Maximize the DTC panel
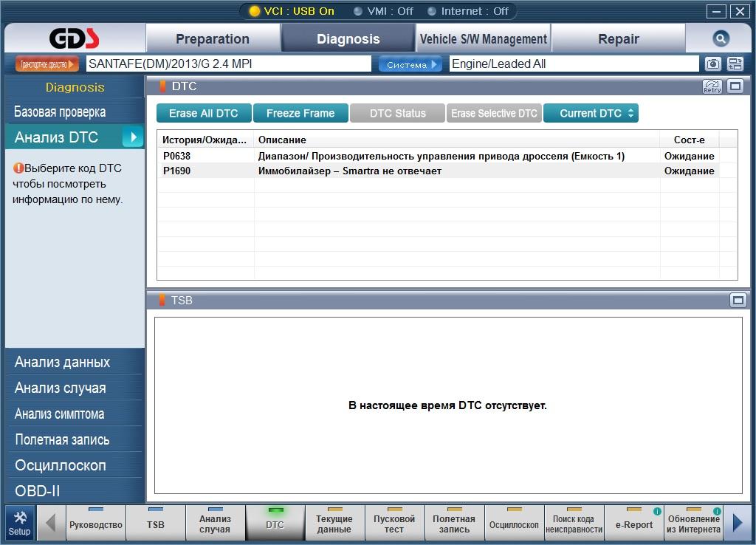 [735, 86]
